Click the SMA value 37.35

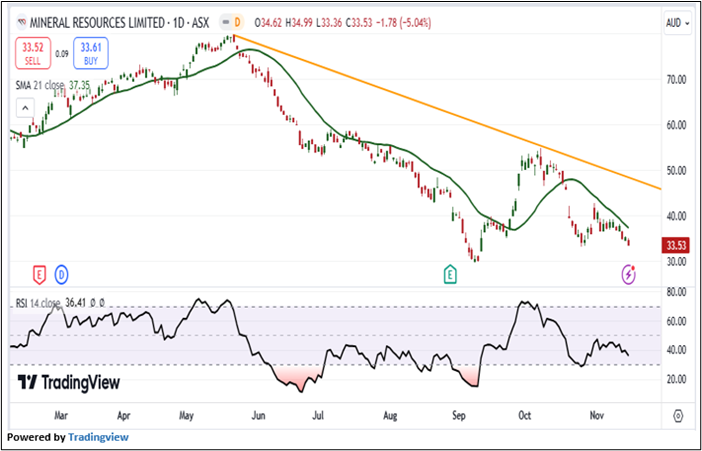(x=79, y=85)
